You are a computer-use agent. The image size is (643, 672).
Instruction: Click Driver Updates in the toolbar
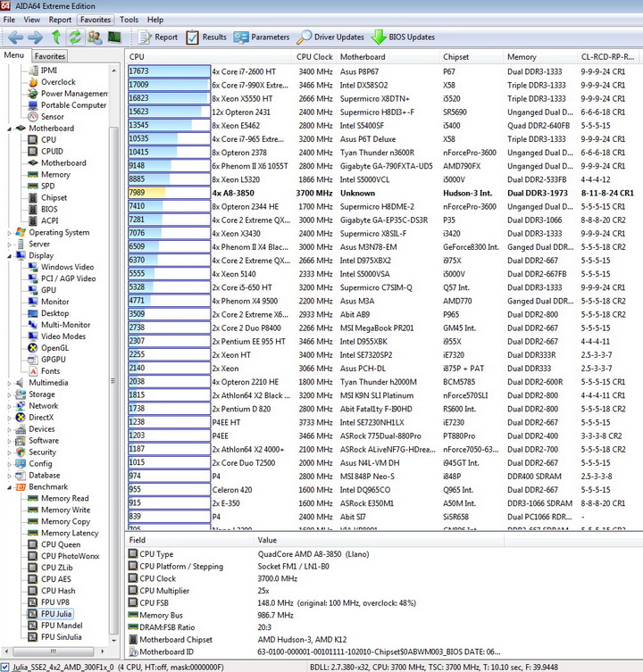330,37
